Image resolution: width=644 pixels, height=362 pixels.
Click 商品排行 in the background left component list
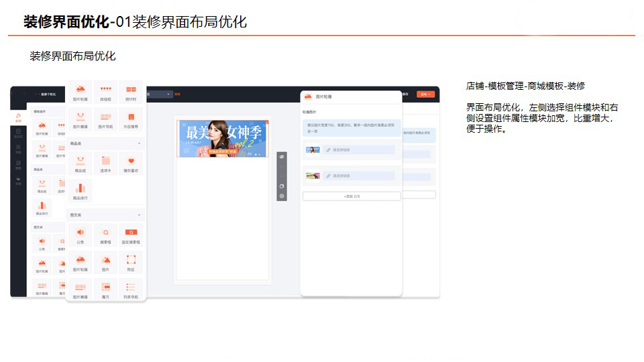[42, 208]
